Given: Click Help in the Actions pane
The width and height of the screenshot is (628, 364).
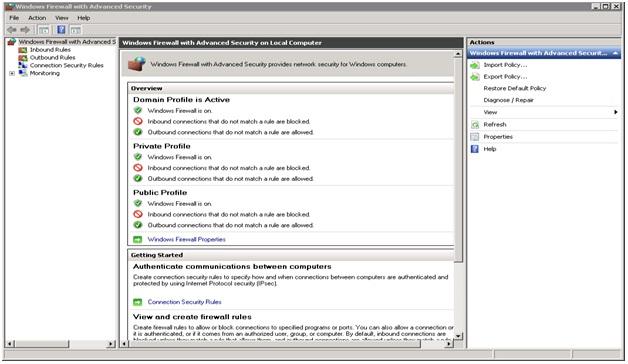Looking at the screenshot, I should click(489, 149).
